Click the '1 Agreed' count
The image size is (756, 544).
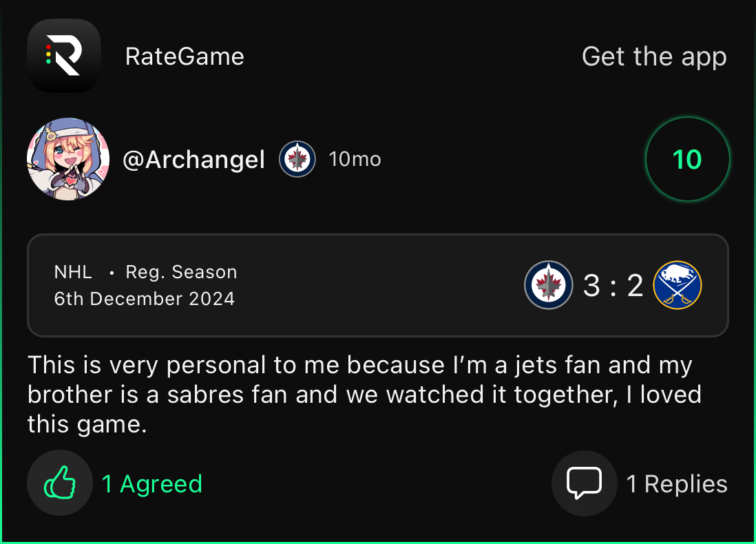click(151, 484)
